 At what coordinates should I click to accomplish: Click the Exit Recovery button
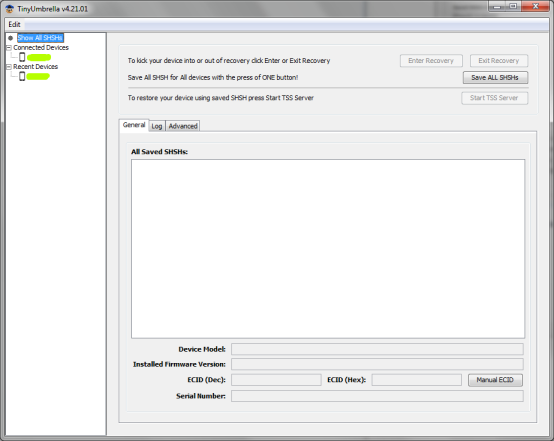pos(499,61)
